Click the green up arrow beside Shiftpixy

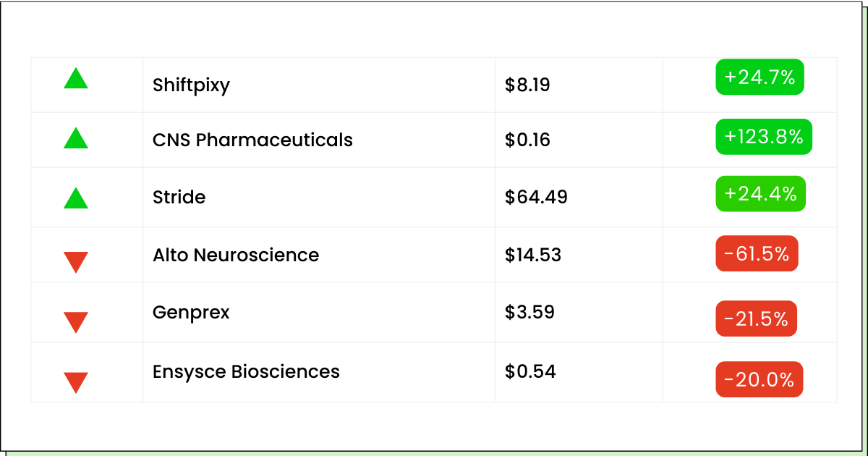click(x=76, y=78)
